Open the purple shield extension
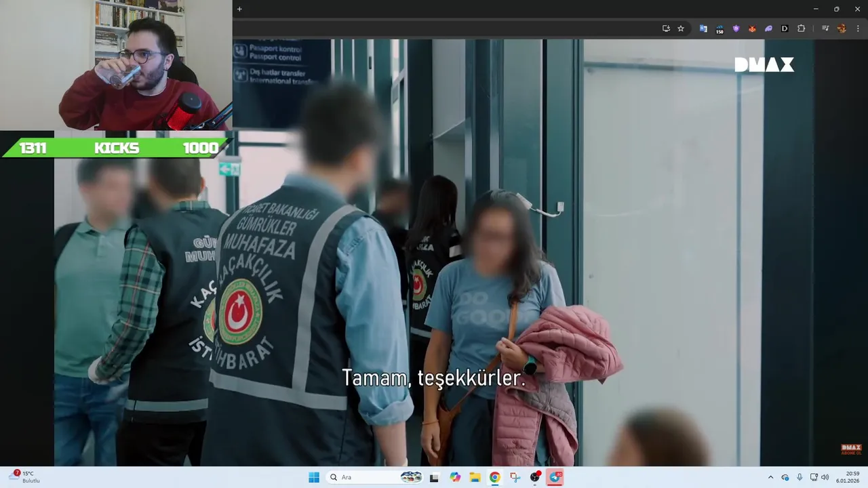Image resolution: width=868 pixels, height=488 pixels. point(736,28)
